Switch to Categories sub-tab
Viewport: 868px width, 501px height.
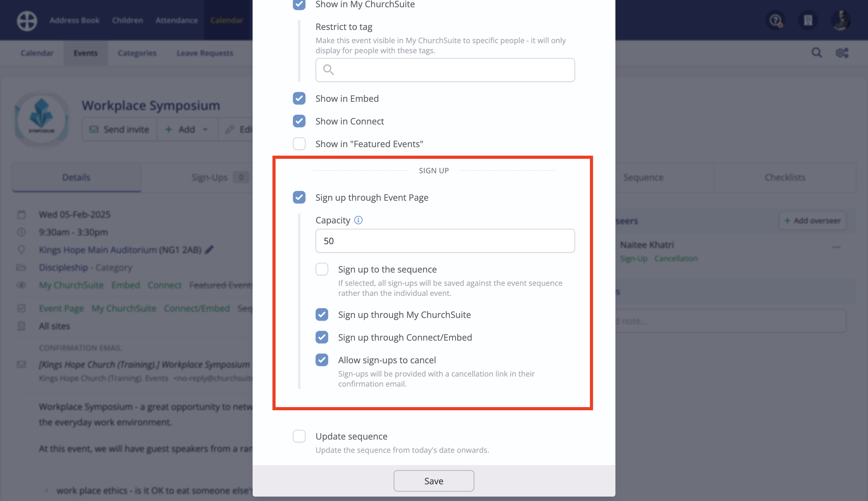137,53
